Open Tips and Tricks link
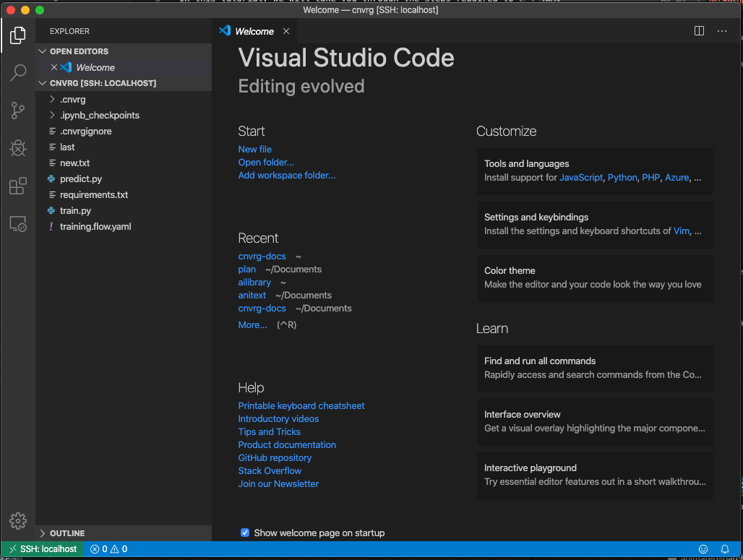This screenshot has height=560, width=743. pos(269,431)
